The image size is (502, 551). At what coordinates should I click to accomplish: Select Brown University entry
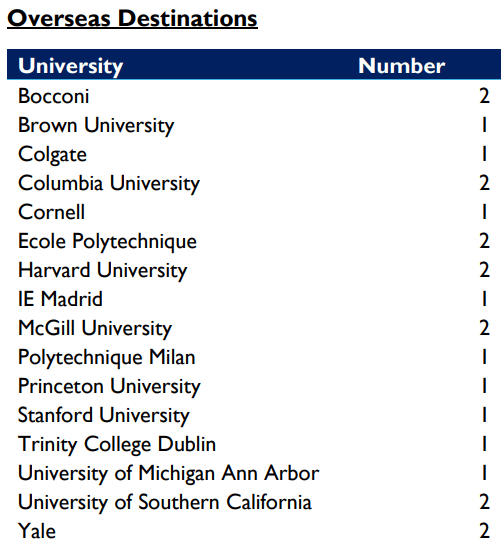(x=96, y=125)
